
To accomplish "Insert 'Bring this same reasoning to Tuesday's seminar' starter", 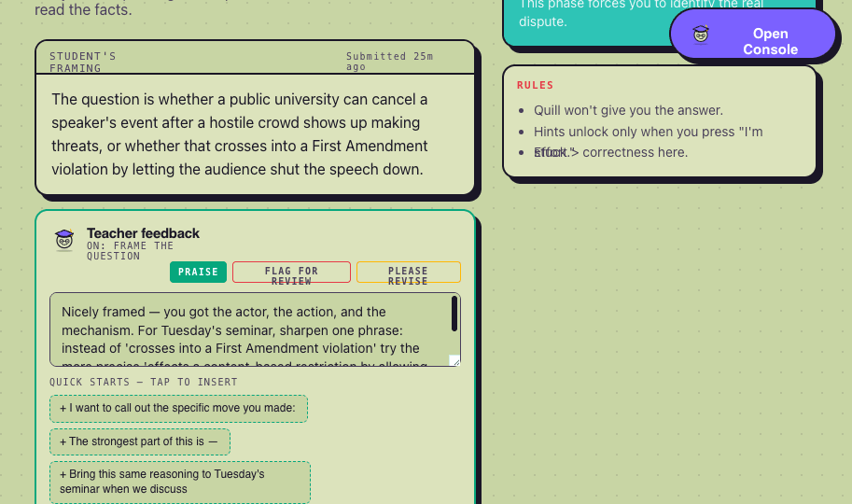I will (x=180, y=482).
